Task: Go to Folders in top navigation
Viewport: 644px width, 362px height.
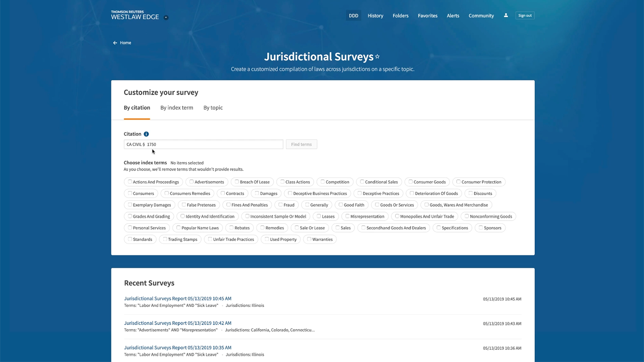Action: 400,16
